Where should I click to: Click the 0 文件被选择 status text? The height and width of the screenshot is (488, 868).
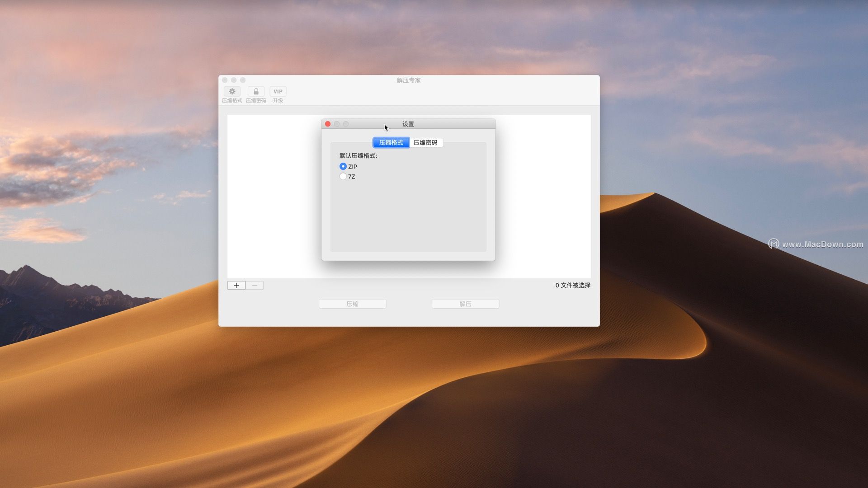tap(572, 285)
